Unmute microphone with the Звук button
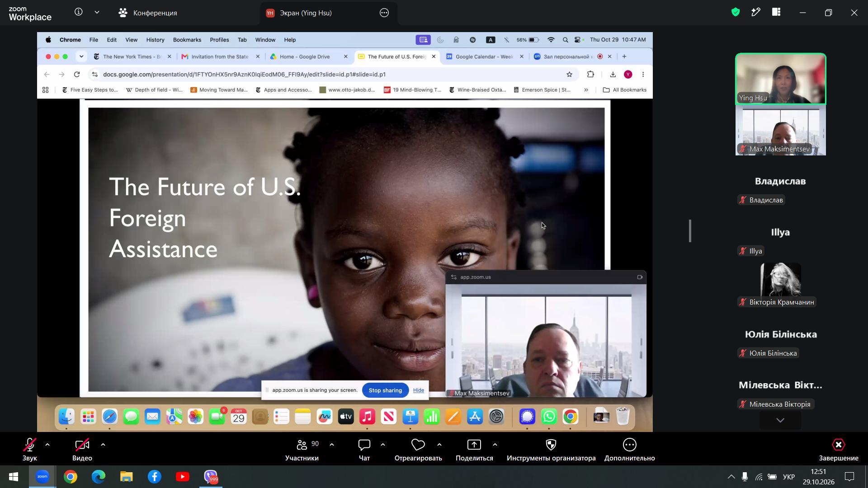Image resolution: width=868 pixels, height=488 pixels. tap(30, 450)
